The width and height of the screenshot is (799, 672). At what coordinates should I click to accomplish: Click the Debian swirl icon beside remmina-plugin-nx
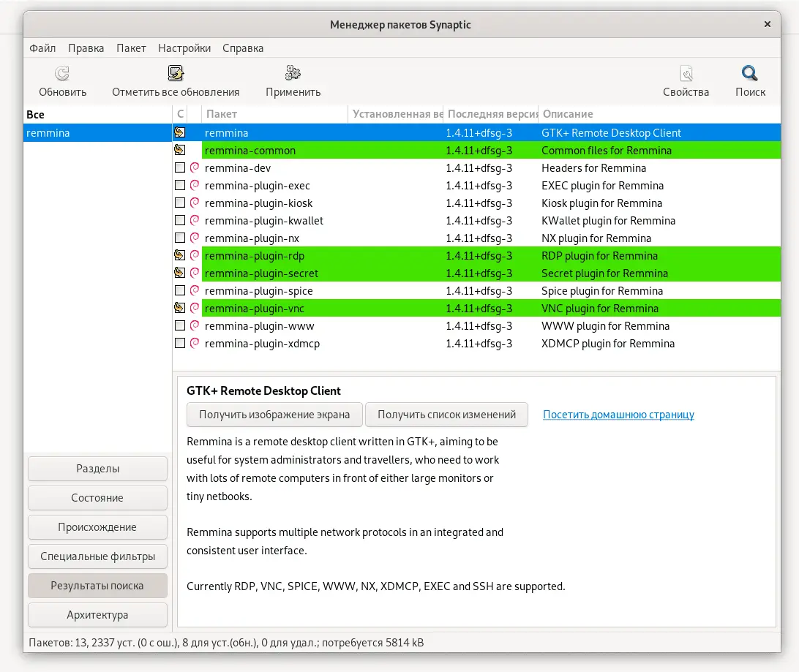click(x=195, y=238)
